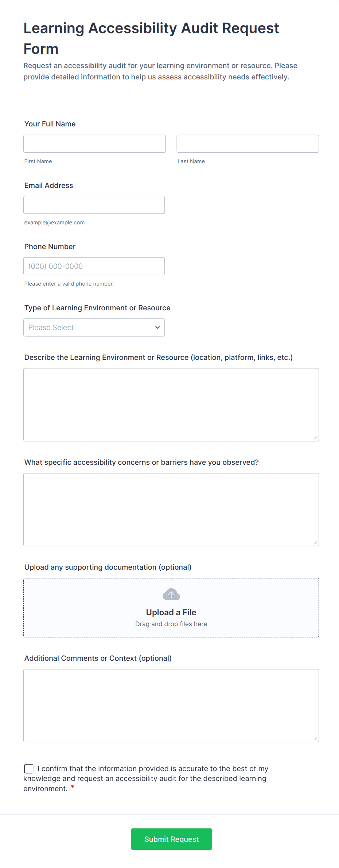339x868 pixels.
Task: Click the Upload a File text
Action: (171, 612)
